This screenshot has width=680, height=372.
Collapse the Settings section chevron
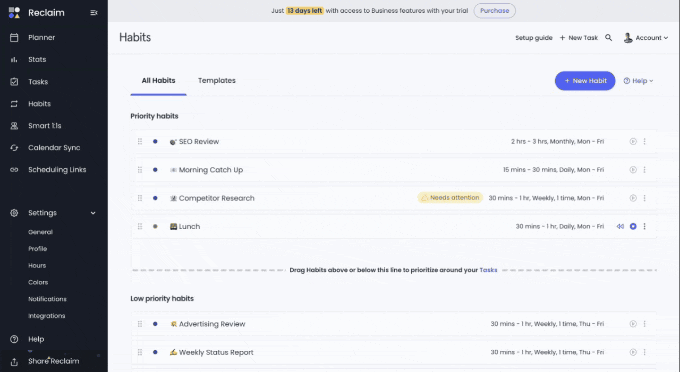(93, 213)
